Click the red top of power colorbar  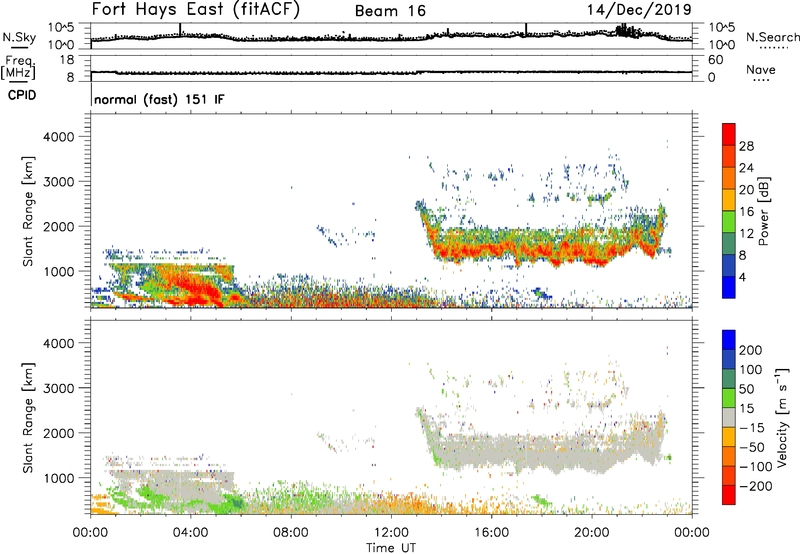729,132
